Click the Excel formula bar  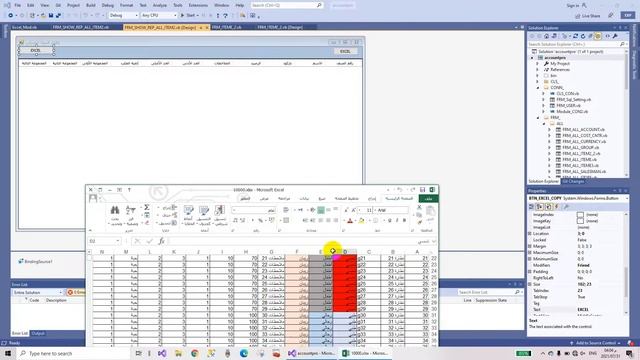(x=302, y=241)
